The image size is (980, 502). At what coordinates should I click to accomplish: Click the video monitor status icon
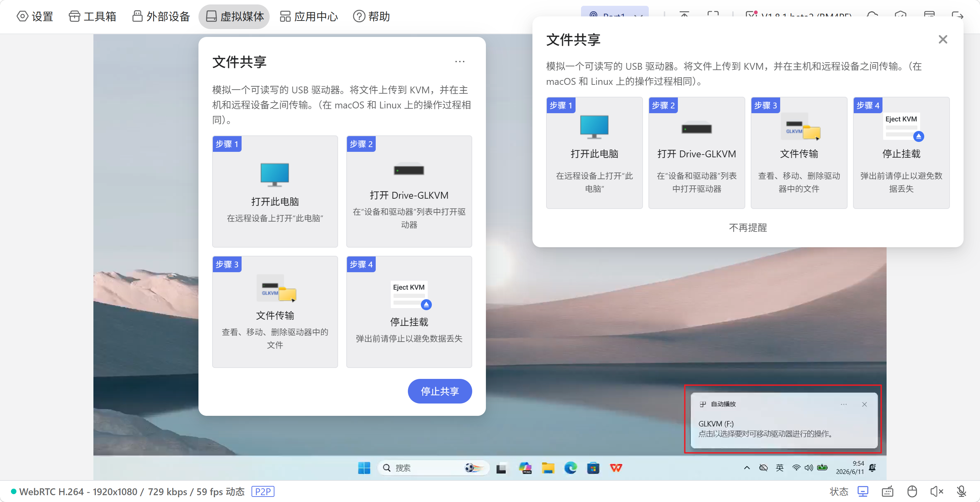click(863, 492)
